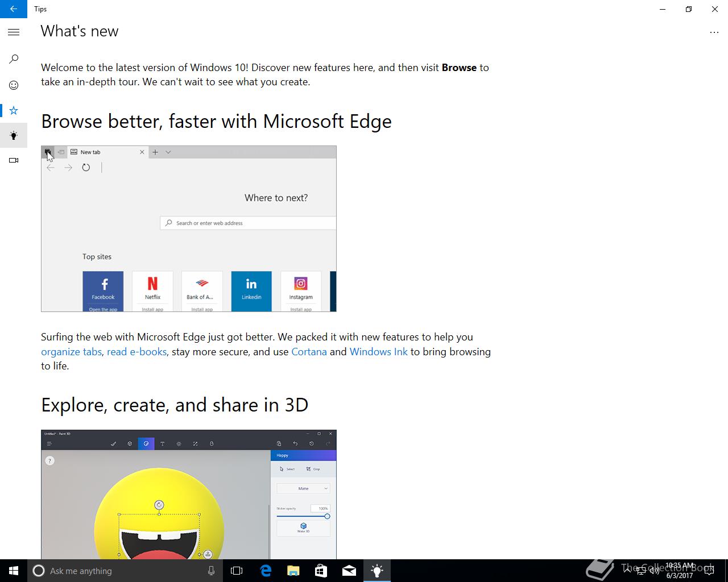728x582 pixels.
Task: Minimize the Tips window
Action: [663, 9]
